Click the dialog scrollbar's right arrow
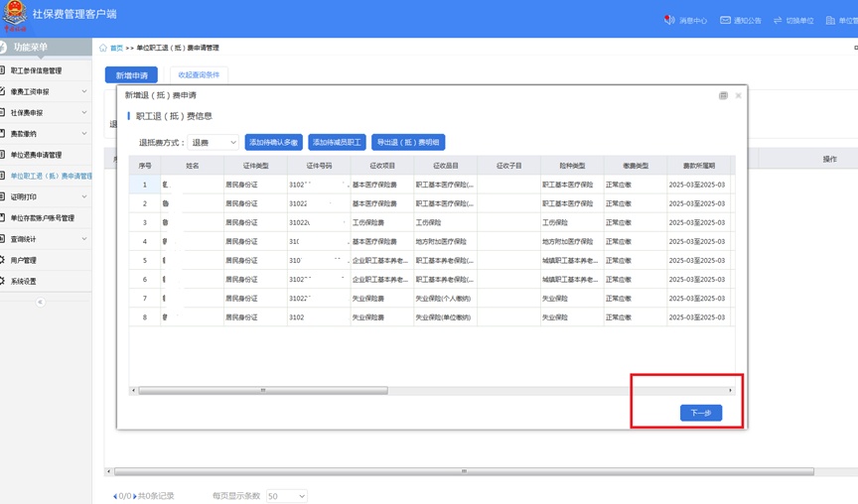858x504 pixels. point(731,390)
